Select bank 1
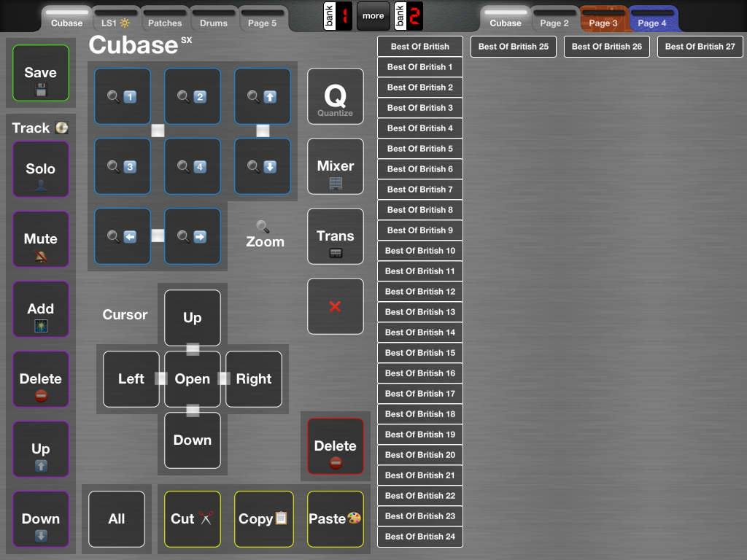This screenshot has width=747, height=560. pyautogui.click(x=338, y=16)
